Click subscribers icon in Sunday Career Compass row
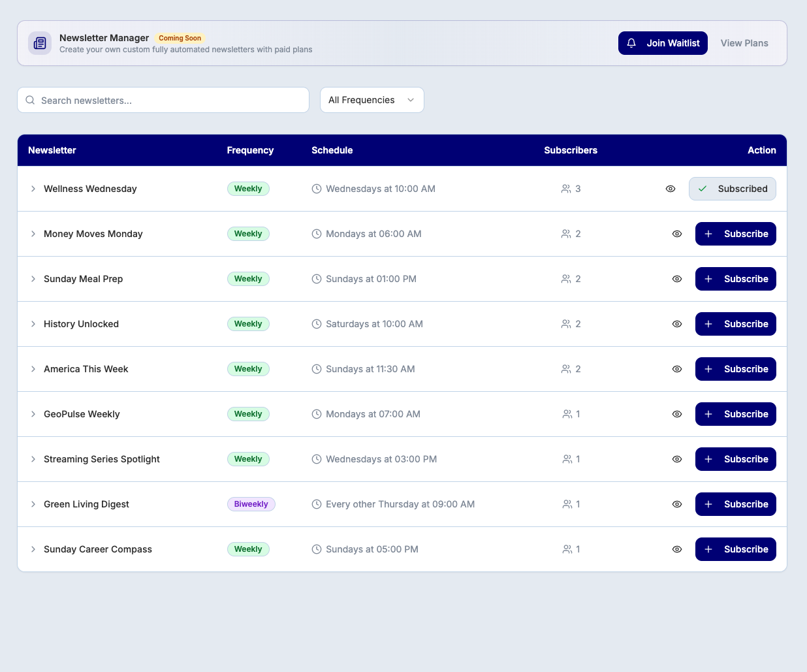 point(567,549)
